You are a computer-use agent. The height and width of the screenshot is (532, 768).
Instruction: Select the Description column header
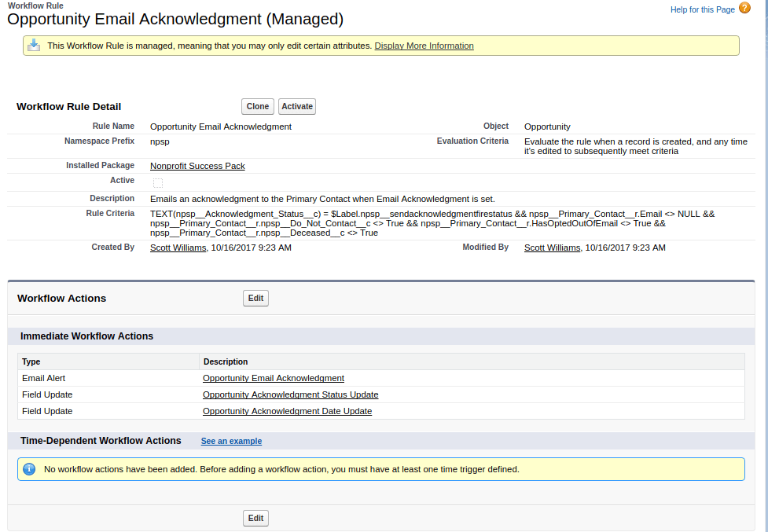(226, 361)
